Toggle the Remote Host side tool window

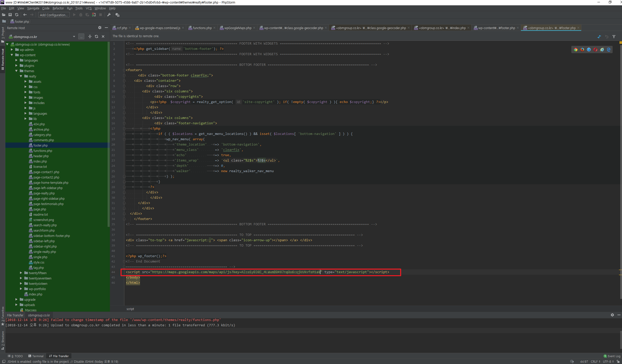(x=3, y=59)
